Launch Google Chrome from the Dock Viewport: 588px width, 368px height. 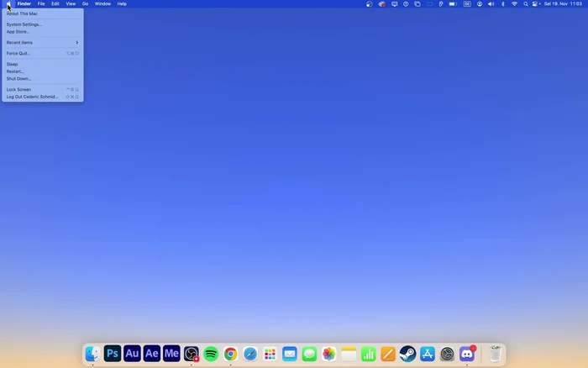click(x=230, y=354)
